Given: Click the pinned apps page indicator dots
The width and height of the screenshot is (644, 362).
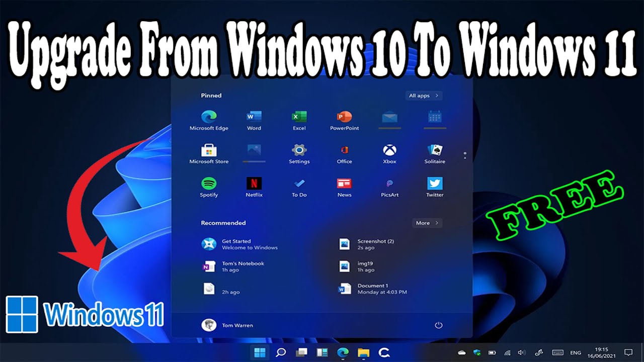Looking at the screenshot, I should pyautogui.click(x=465, y=155).
